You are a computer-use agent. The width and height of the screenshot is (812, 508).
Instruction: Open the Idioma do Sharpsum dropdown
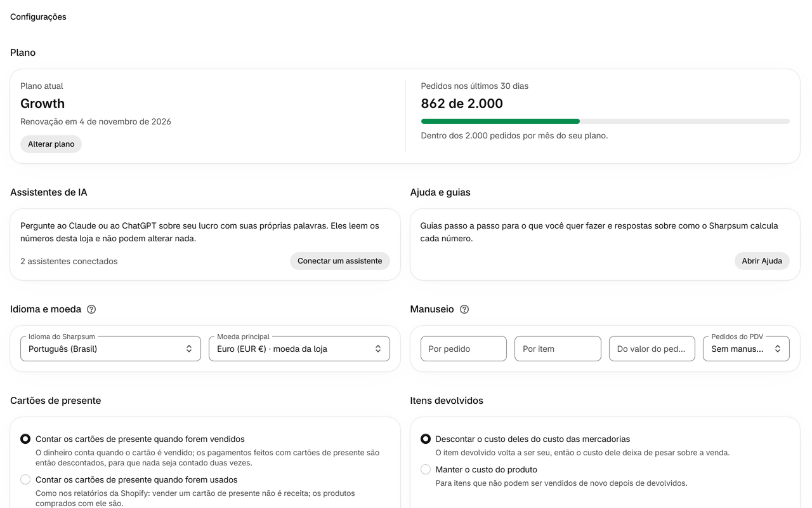(110, 349)
